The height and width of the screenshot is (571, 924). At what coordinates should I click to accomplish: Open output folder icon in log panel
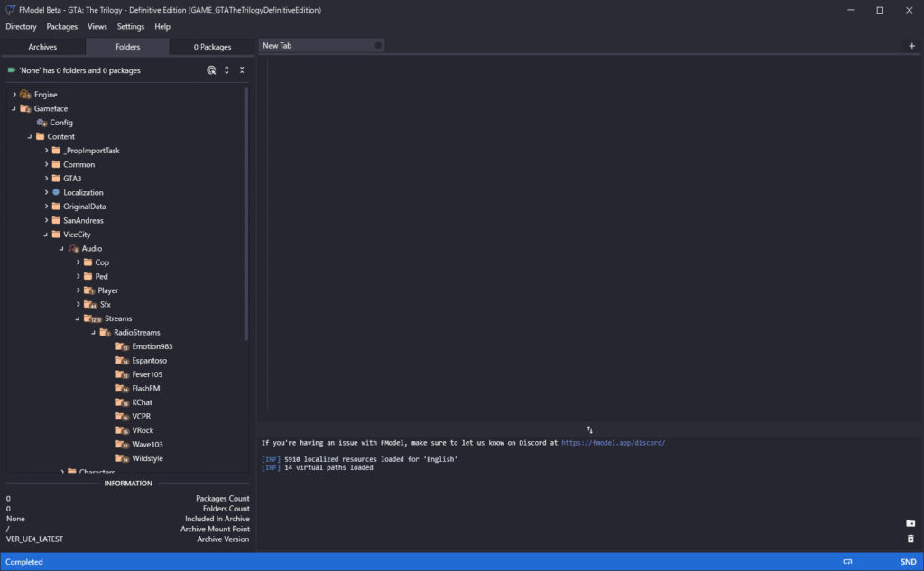coord(910,523)
